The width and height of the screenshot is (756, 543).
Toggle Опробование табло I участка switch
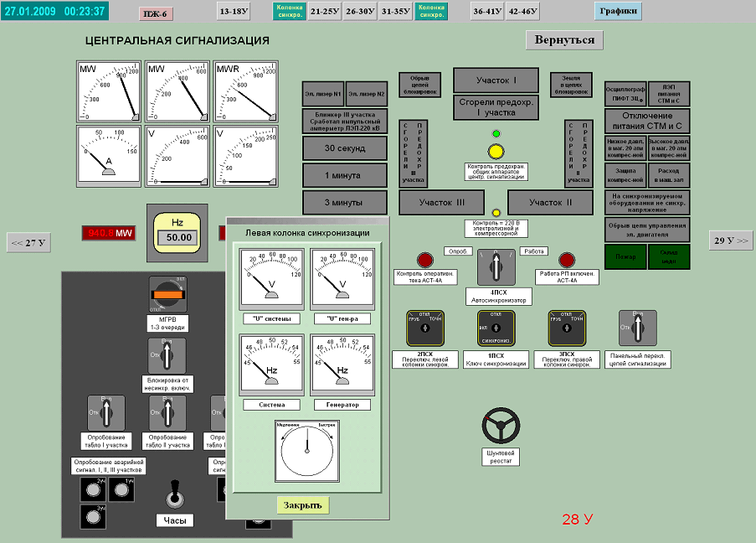(x=106, y=413)
